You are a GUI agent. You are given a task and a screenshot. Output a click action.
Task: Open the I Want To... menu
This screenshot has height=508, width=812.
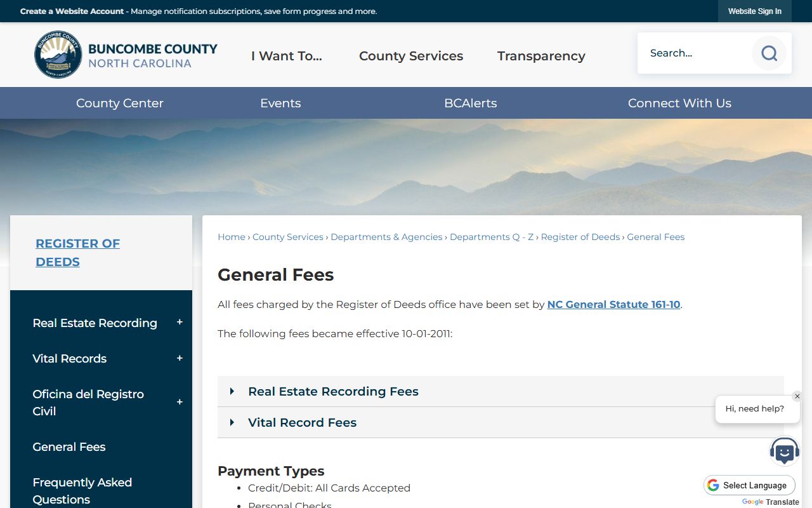tap(287, 56)
